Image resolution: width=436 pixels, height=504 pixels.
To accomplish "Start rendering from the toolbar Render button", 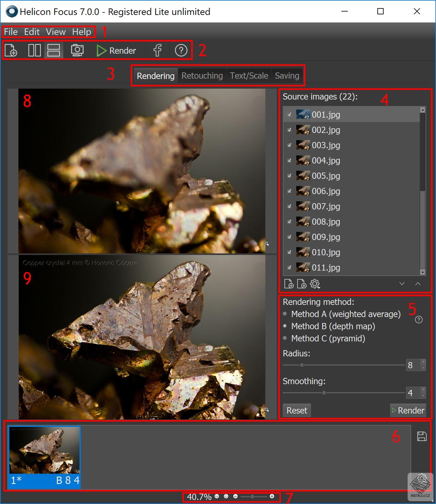I will (x=116, y=50).
